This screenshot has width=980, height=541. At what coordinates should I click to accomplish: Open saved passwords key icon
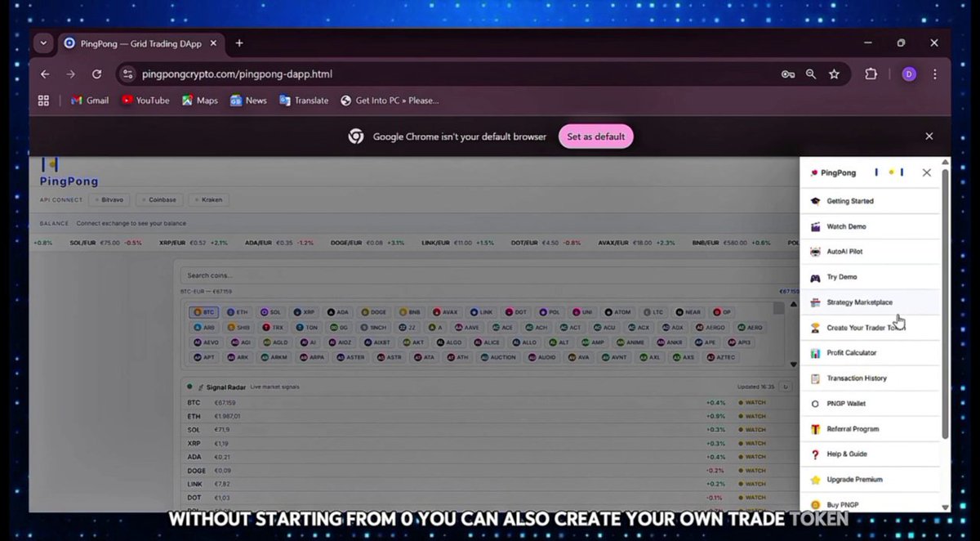coord(788,74)
